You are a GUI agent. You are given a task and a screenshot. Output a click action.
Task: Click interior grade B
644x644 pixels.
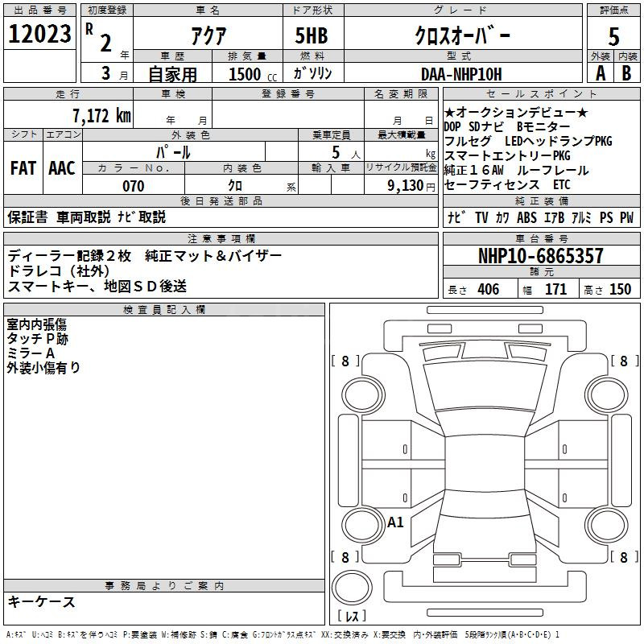tap(627, 73)
